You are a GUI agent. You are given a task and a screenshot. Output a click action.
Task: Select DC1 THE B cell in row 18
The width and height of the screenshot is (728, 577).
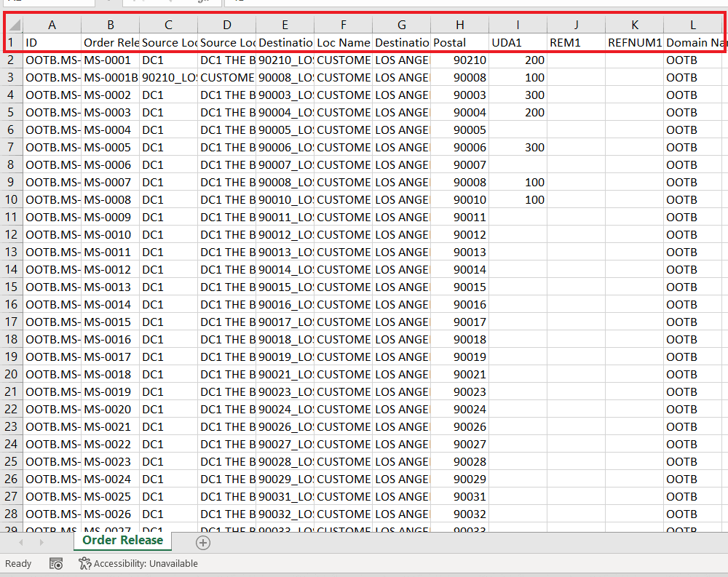pyautogui.click(x=227, y=339)
